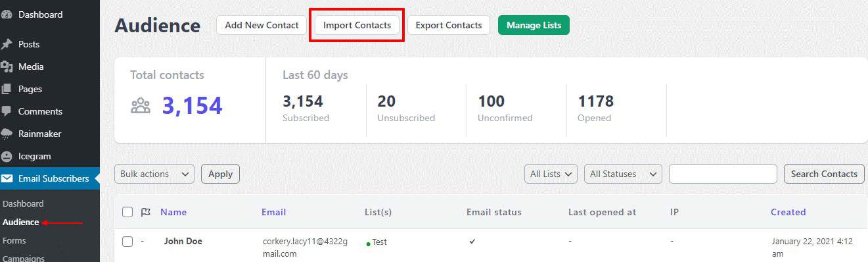The image size is (868, 262).
Task: Click the Email Subscribers envelope icon
Action: [7, 178]
